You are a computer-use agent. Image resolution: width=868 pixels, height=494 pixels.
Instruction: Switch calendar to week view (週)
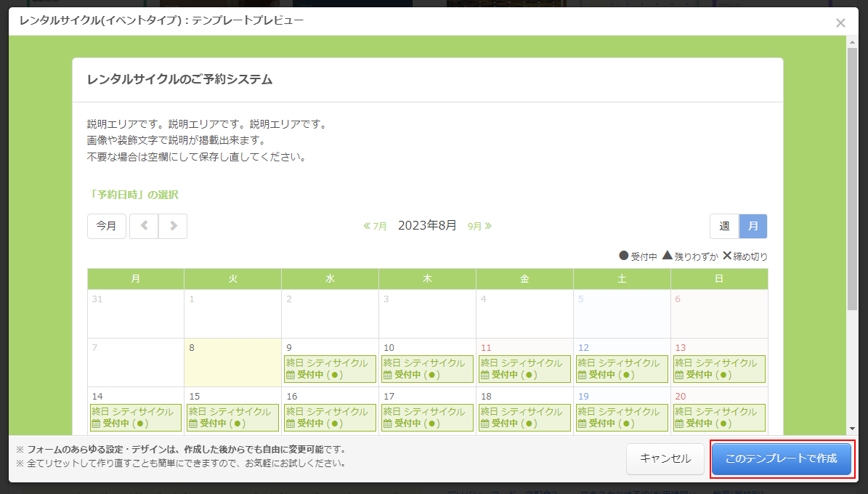coord(724,226)
